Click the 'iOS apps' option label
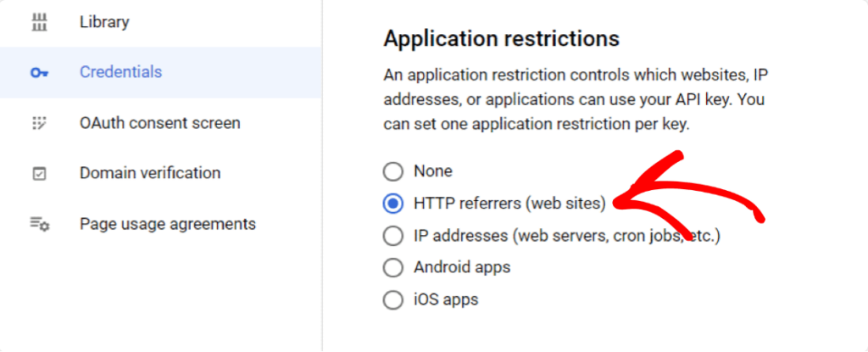868x352 pixels. pos(446,300)
